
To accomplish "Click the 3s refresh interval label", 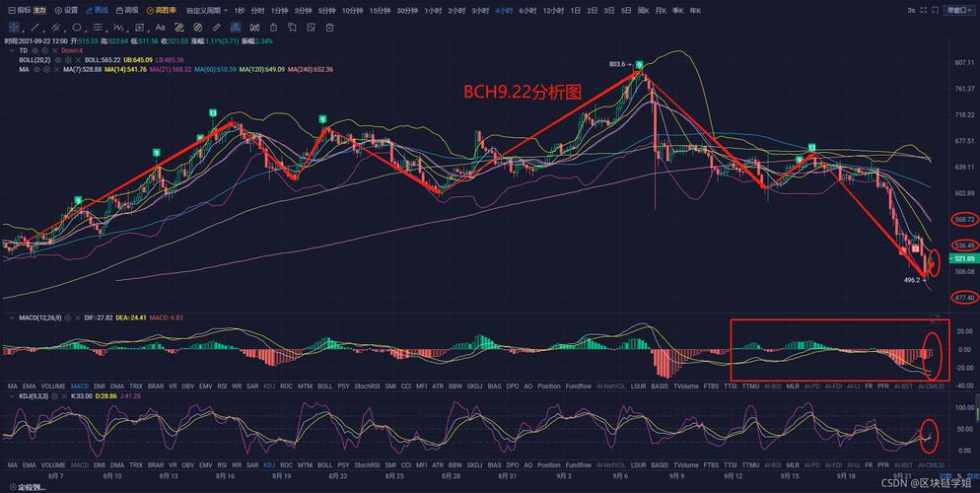I will coord(911,11).
